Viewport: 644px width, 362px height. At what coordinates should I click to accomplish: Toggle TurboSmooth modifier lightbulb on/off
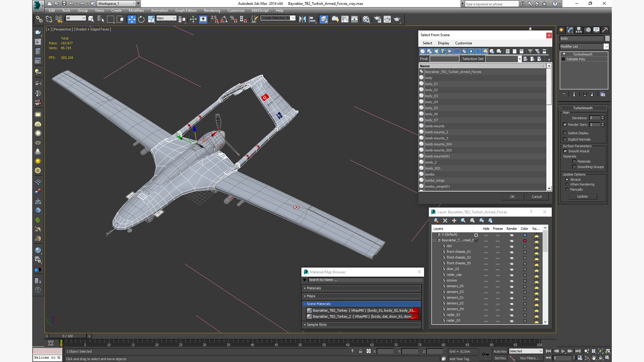click(x=564, y=54)
